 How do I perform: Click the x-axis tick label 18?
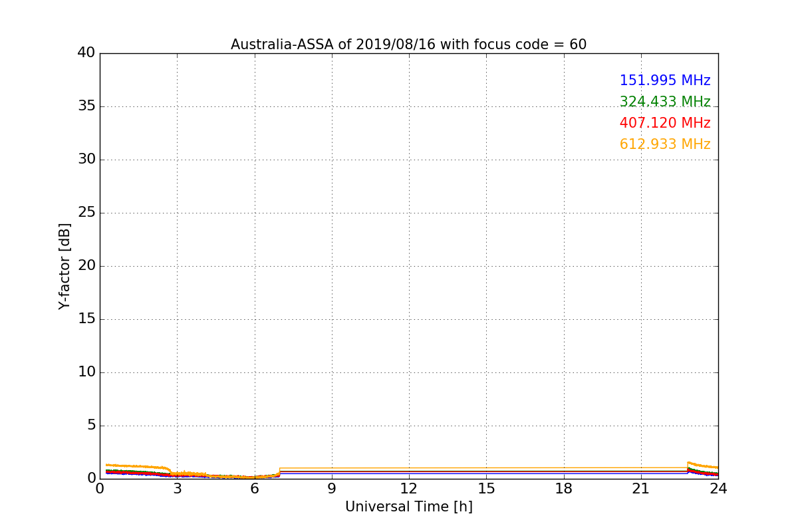(564, 489)
